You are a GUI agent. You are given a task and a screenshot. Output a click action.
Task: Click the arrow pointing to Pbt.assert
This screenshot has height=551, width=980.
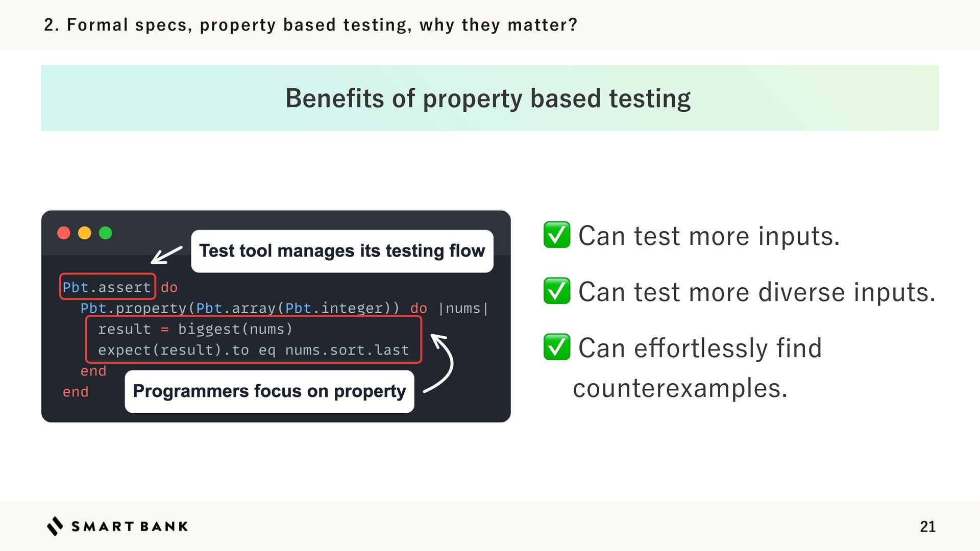[x=166, y=255]
